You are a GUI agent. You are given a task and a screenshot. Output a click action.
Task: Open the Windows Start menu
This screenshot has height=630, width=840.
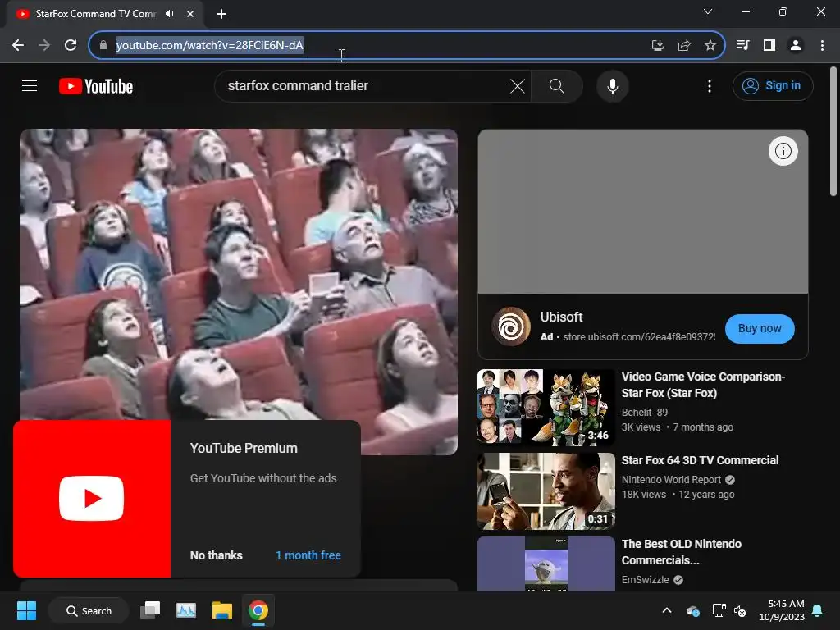coord(26,610)
